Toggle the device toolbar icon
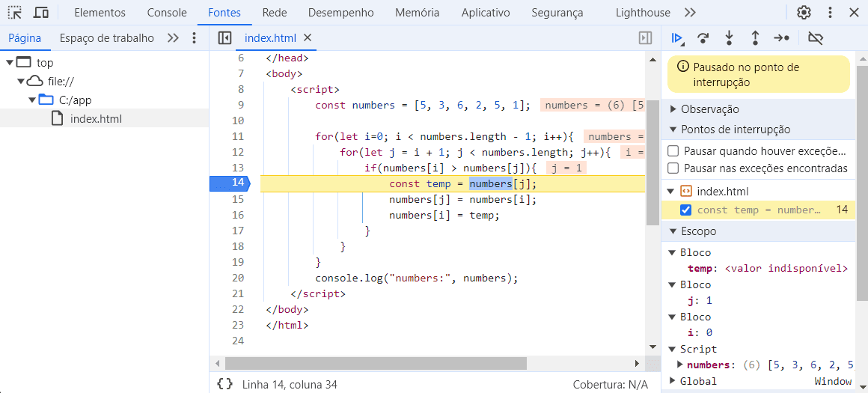This screenshot has width=868, height=393. tap(41, 12)
